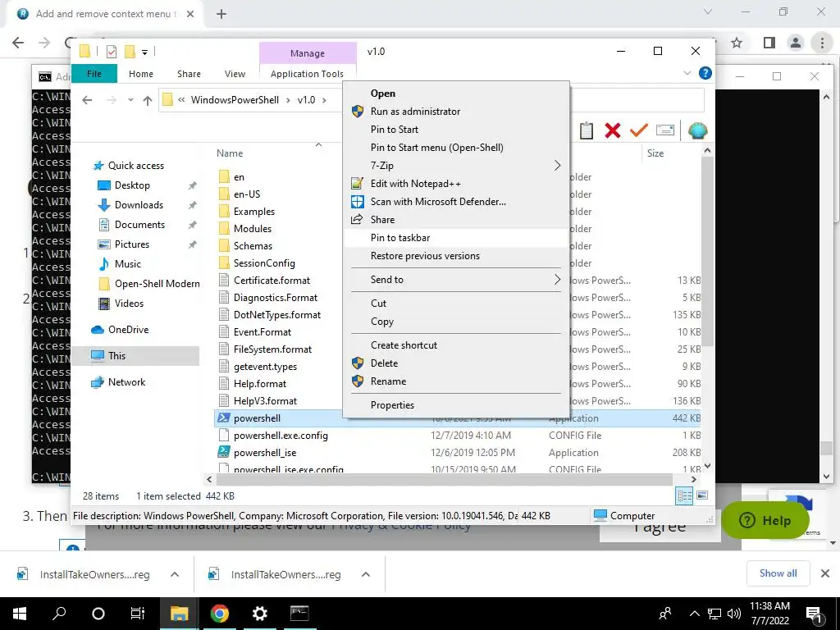The width and height of the screenshot is (840, 630).
Task: Open Command Prompt taskbar icon
Action: [x=299, y=614]
